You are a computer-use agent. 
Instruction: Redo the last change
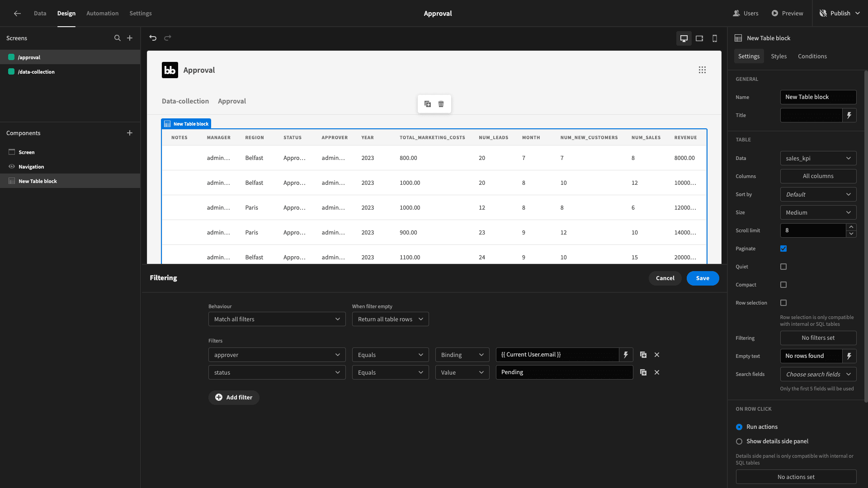(168, 38)
